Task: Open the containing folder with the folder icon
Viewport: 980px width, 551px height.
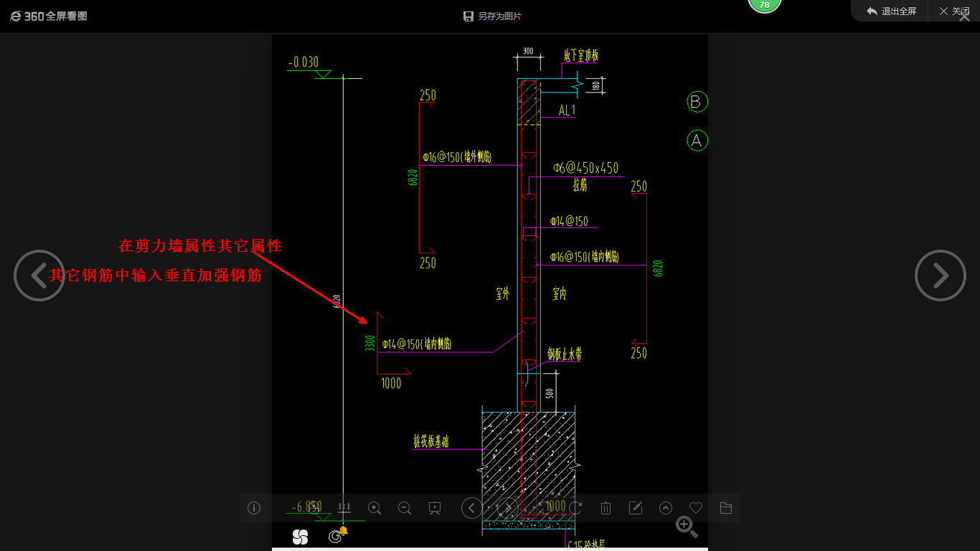Action: tap(726, 508)
